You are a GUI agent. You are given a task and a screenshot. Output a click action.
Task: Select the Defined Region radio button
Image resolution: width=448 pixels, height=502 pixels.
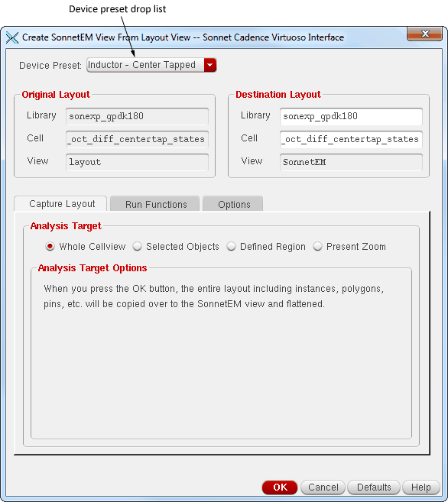coord(231,247)
